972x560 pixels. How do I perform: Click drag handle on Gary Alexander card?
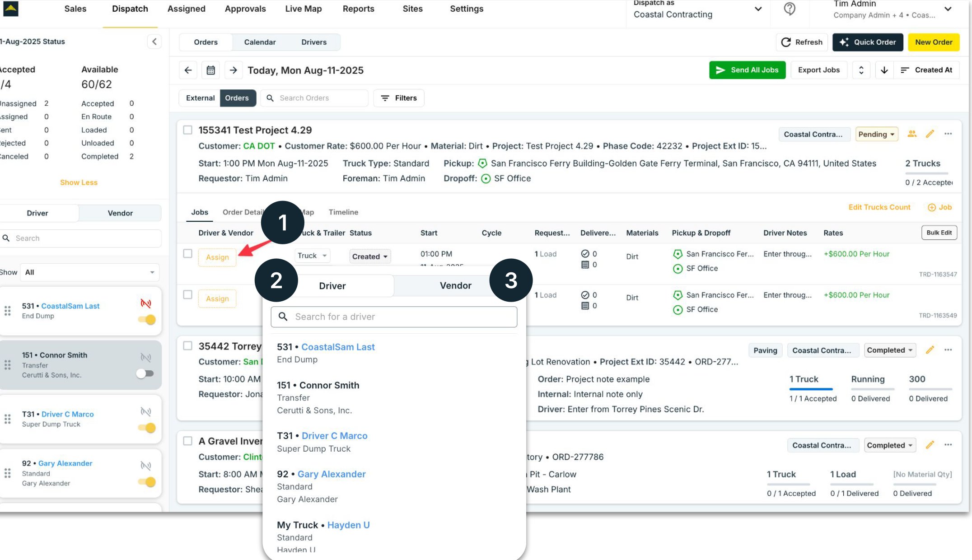pyautogui.click(x=8, y=473)
